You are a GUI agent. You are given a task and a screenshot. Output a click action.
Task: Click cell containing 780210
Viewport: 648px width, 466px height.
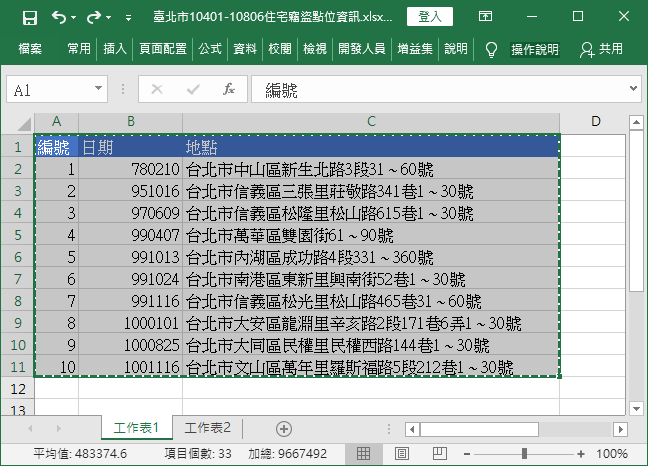pos(131,169)
